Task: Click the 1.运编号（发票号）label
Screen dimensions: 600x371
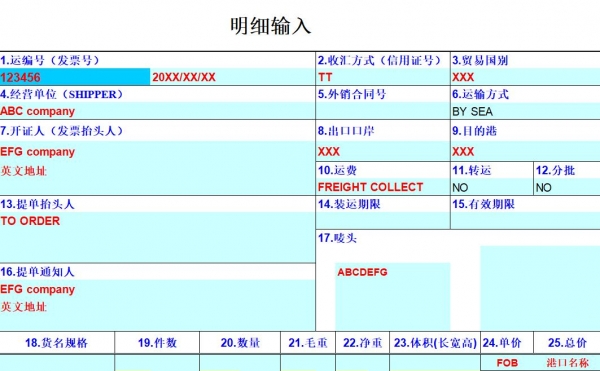Action: pos(50,60)
